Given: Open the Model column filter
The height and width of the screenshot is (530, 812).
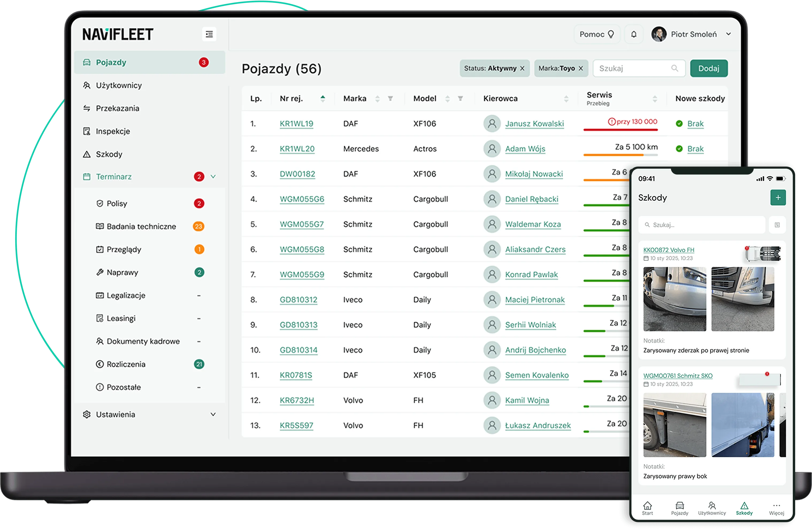Looking at the screenshot, I should pos(460,99).
